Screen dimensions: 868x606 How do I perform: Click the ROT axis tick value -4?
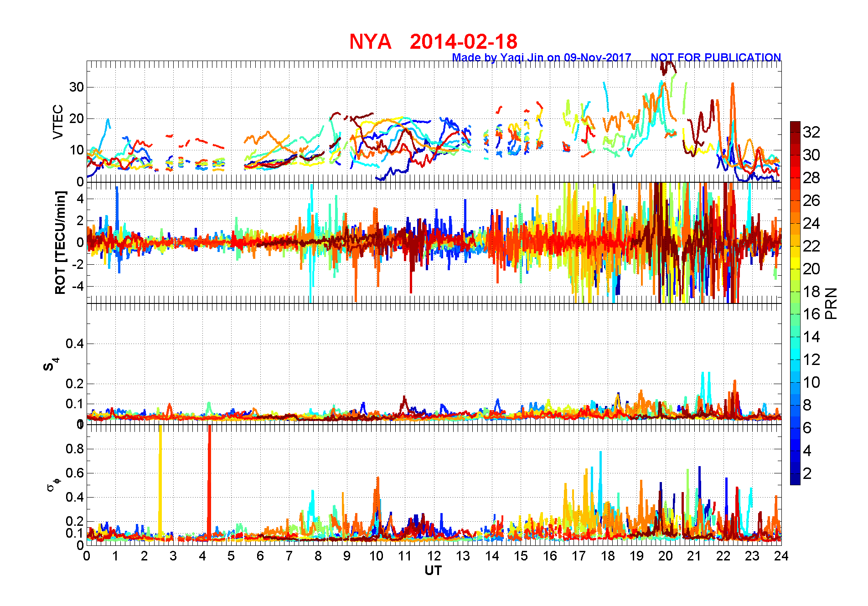pyautogui.click(x=78, y=286)
